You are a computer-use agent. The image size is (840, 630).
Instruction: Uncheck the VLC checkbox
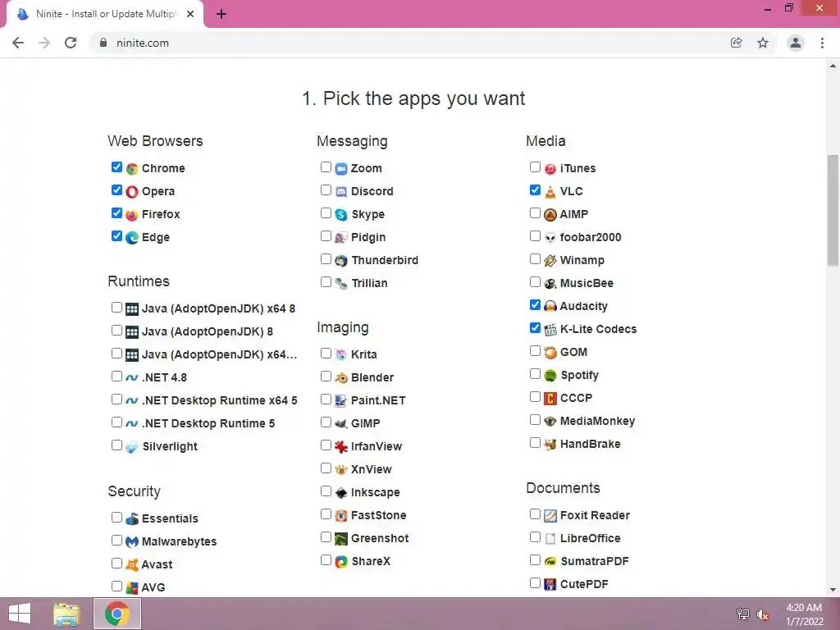pyautogui.click(x=535, y=190)
